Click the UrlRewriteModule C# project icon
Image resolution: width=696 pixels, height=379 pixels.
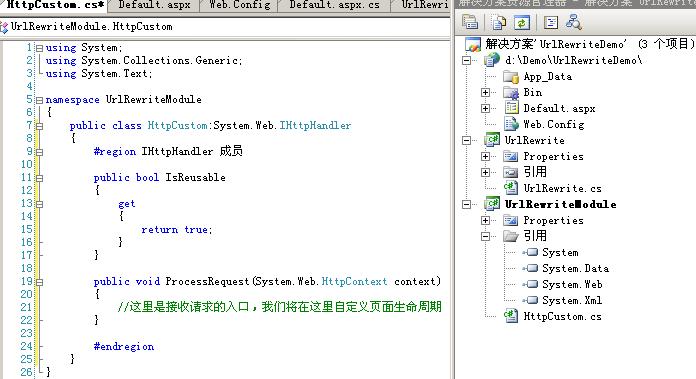pyautogui.click(x=492, y=204)
